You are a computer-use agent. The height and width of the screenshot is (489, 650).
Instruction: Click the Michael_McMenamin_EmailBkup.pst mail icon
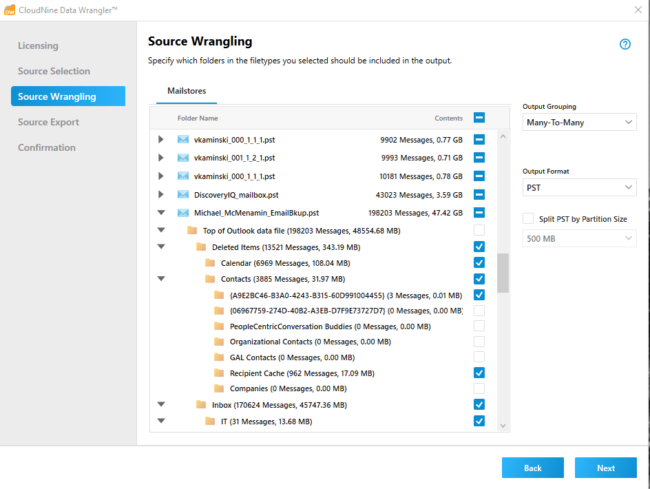[183, 213]
